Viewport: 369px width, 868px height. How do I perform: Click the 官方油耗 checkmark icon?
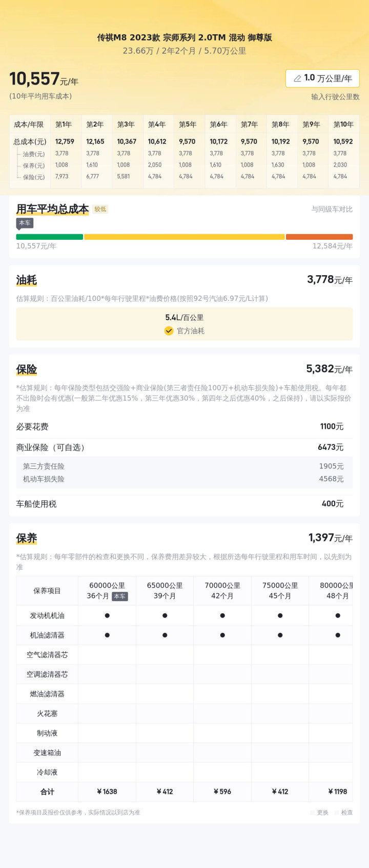click(x=169, y=331)
